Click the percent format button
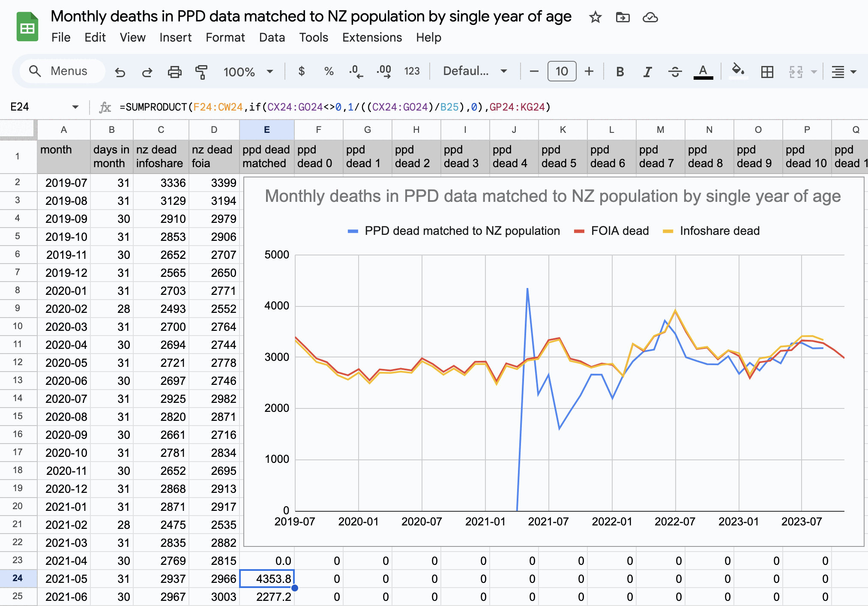The height and width of the screenshot is (606, 868). point(329,71)
